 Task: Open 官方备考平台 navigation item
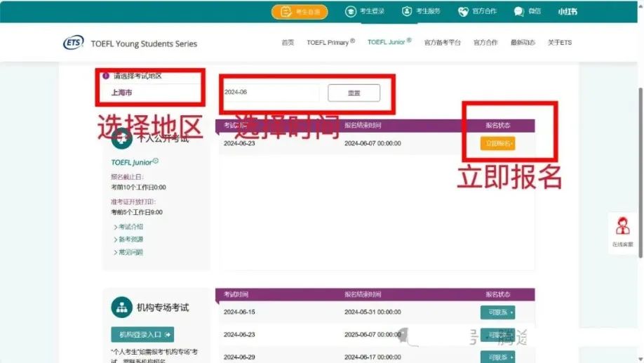(x=443, y=42)
